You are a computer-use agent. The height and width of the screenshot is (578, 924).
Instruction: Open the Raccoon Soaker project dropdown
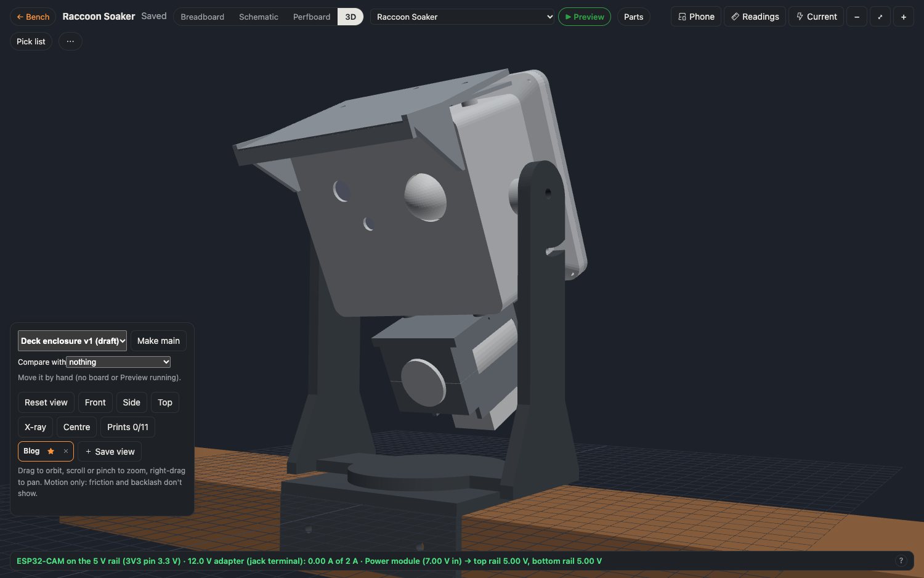[x=463, y=17]
